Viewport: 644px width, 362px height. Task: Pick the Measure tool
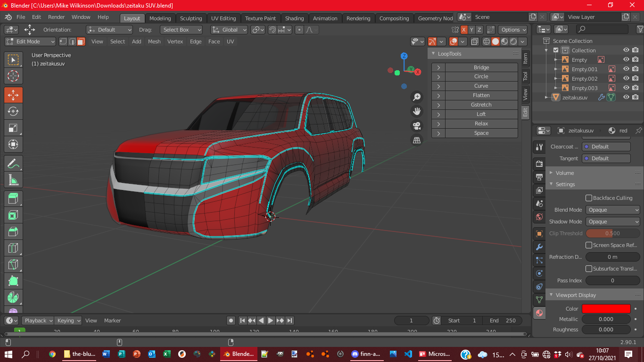point(13,180)
